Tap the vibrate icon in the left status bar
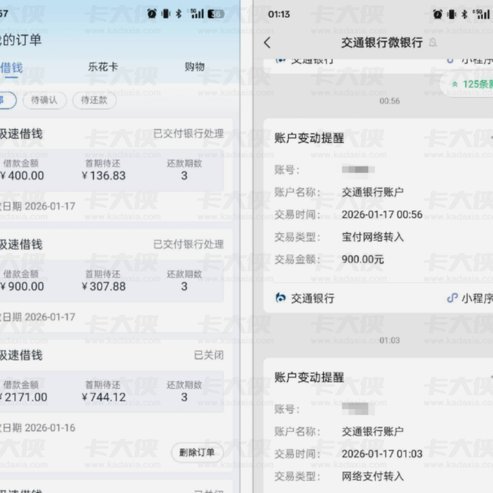This screenshot has width=493, height=493. click(166, 14)
